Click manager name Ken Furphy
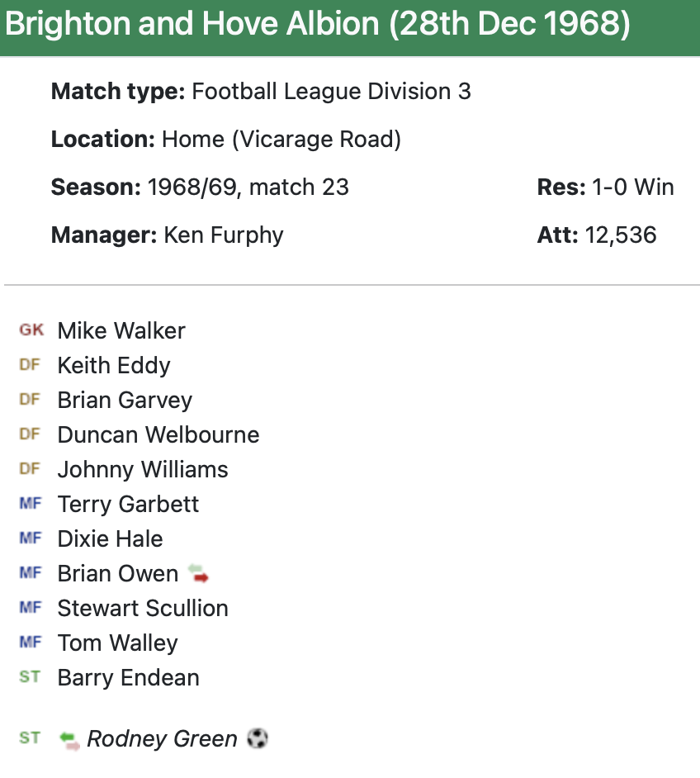 (x=224, y=235)
